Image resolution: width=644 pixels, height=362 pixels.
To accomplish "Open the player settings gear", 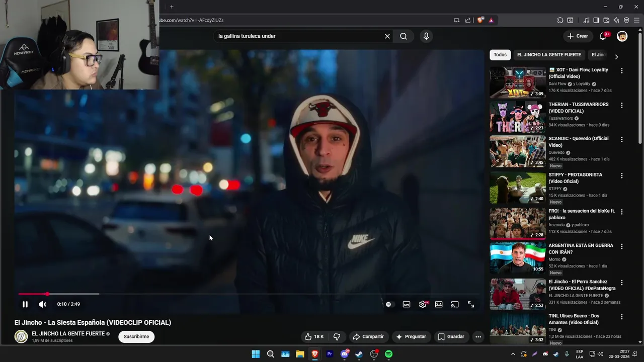I will click(x=423, y=304).
